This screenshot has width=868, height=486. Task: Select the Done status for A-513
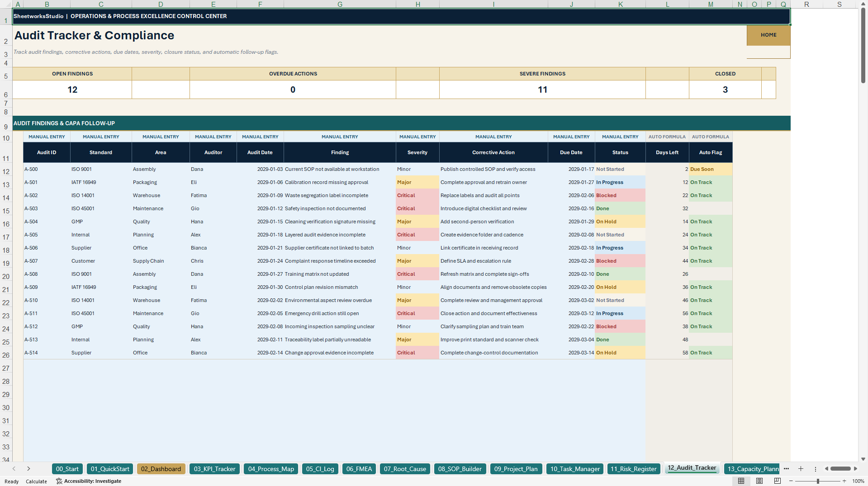(620, 340)
